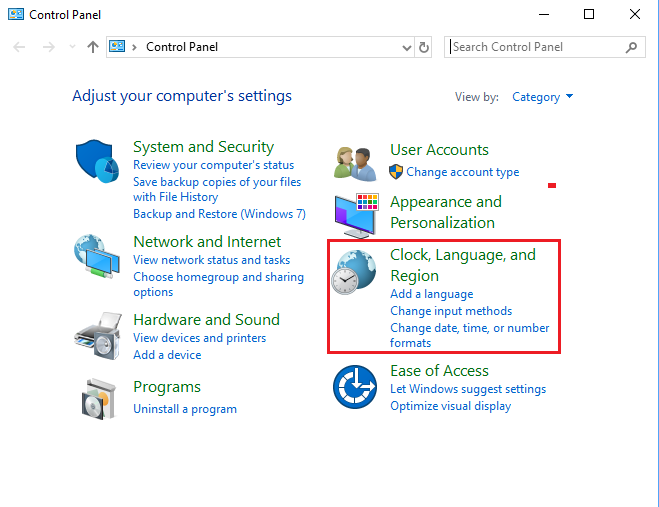Click inside the Search Control Panel field

click(535, 47)
